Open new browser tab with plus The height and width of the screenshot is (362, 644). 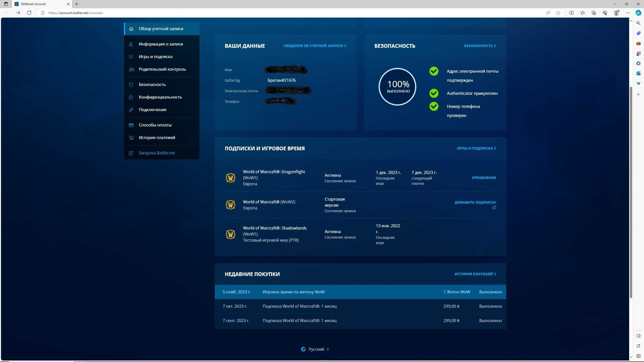pyautogui.click(x=77, y=4)
